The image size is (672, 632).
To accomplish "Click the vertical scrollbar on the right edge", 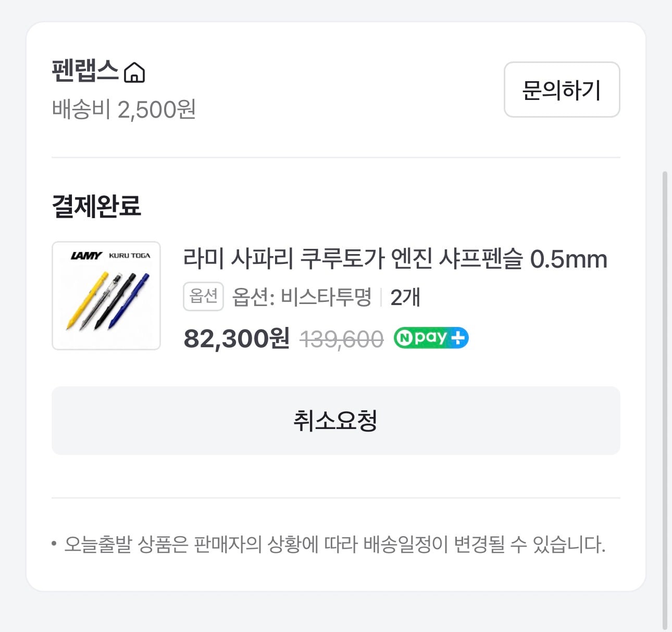I will 664,401.
